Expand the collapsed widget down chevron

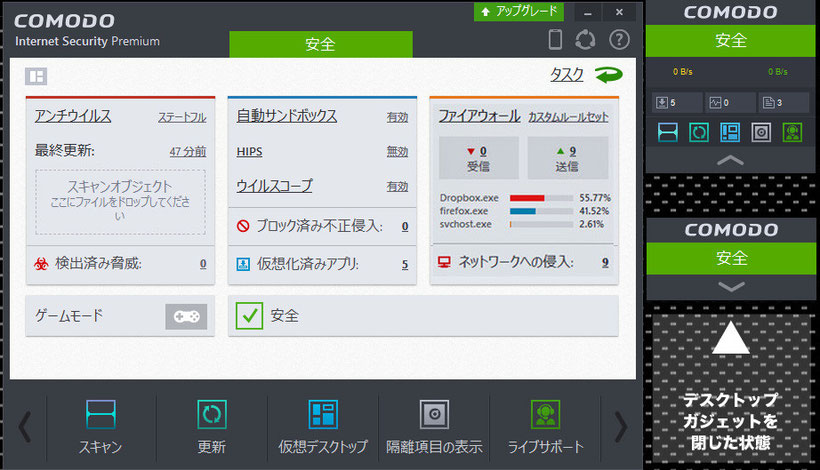(731, 286)
